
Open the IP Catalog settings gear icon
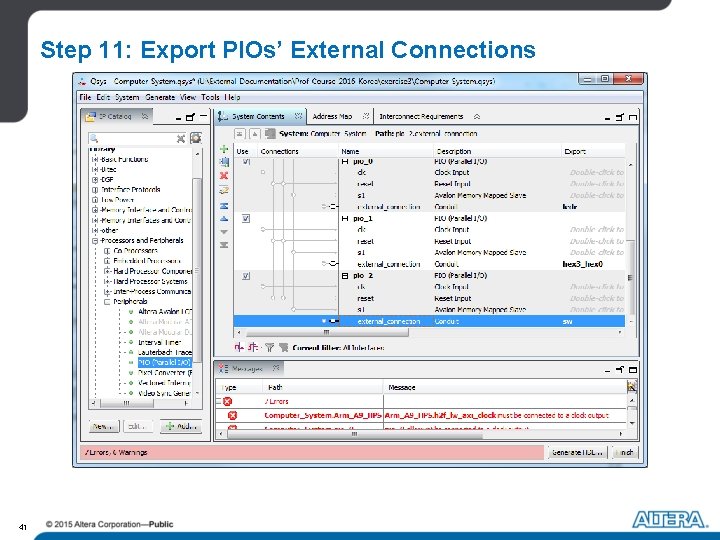[196, 138]
